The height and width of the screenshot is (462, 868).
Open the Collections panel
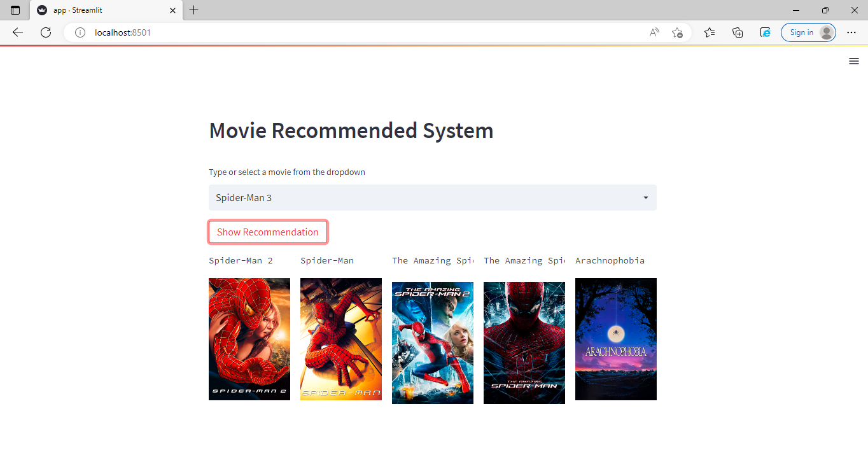point(738,32)
